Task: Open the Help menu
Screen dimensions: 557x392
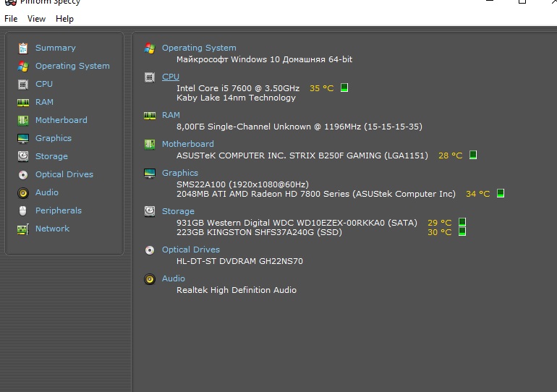Action: [x=64, y=19]
